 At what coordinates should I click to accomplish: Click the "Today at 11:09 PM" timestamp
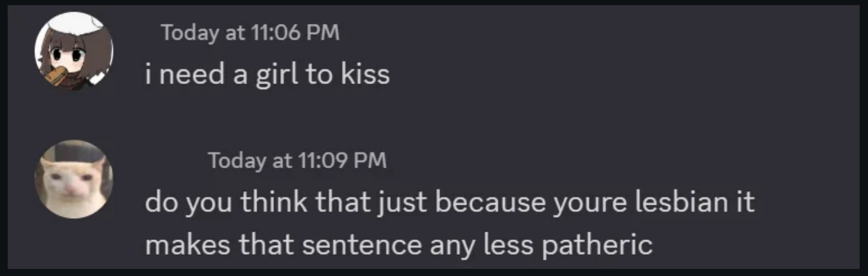(x=297, y=160)
